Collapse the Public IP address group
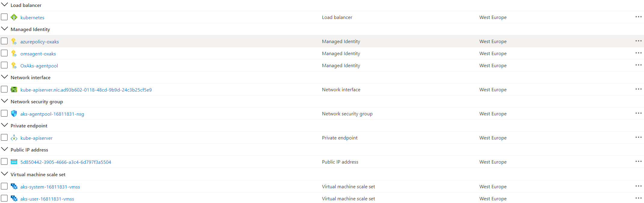The image size is (644, 203). [5, 149]
